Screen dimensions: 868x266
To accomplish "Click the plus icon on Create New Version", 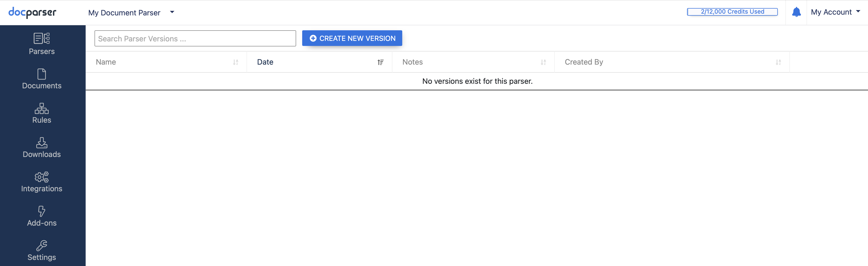I will [x=313, y=38].
